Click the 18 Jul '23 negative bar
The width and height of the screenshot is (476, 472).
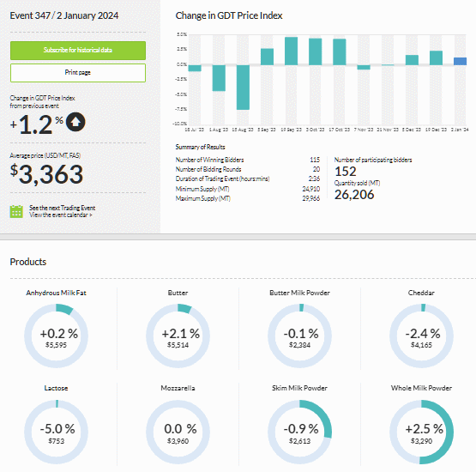(x=195, y=68)
